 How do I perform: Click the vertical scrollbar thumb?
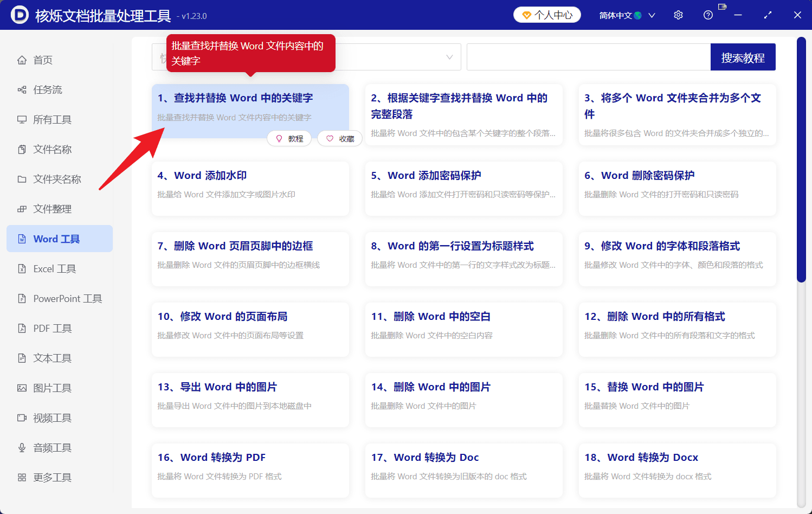801,160
